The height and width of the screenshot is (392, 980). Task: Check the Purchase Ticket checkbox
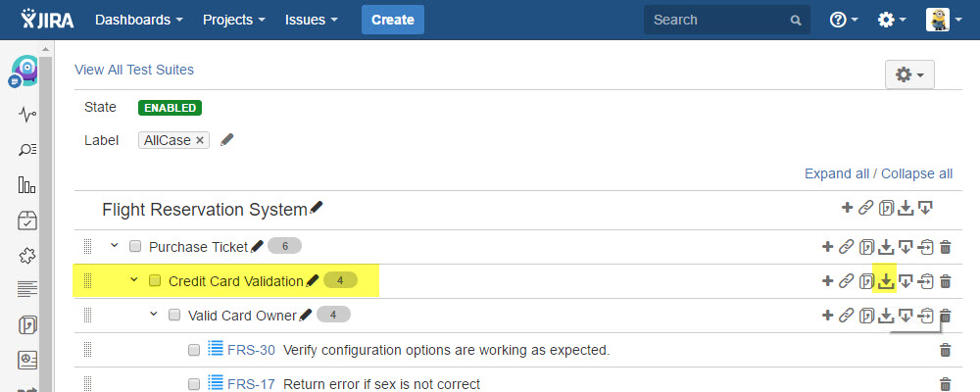coord(135,246)
